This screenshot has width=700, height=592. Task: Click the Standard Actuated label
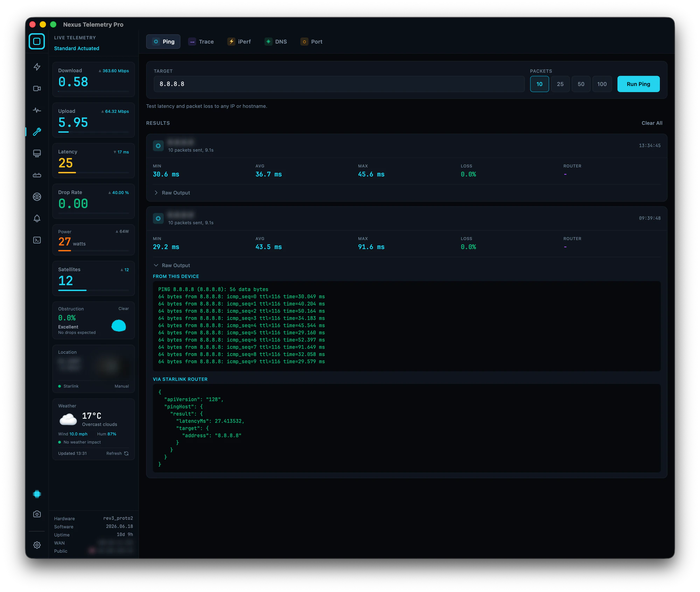77,48
